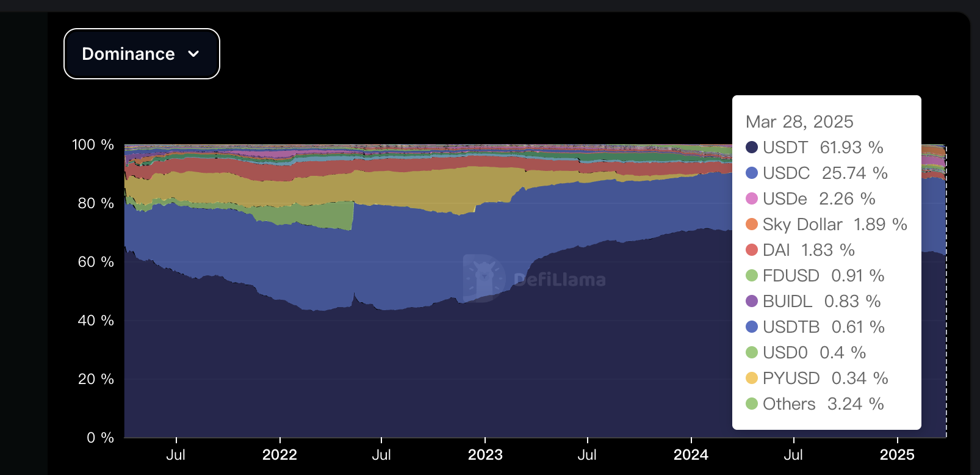
Task: Open the Dominance dropdown
Action: coord(142,54)
